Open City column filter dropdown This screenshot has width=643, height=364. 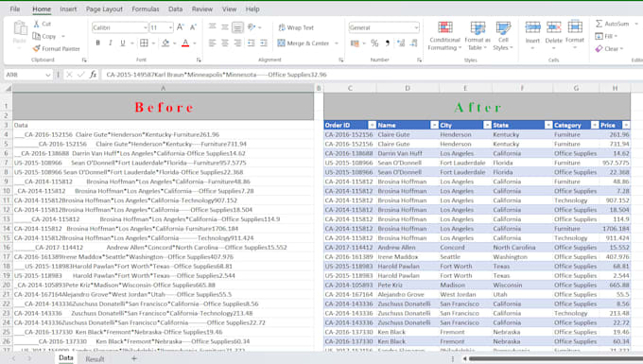[x=487, y=125]
